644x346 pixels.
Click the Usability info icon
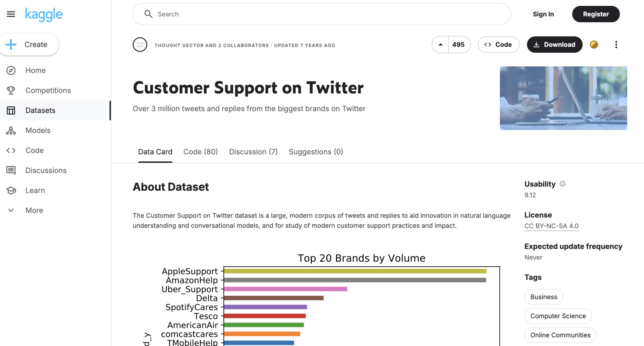click(x=563, y=184)
